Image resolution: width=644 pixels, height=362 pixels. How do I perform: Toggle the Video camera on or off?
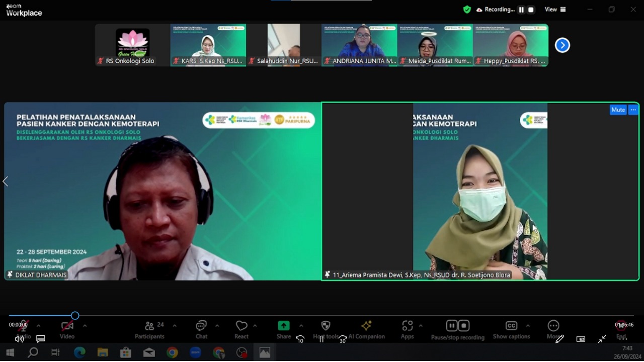point(67,326)
